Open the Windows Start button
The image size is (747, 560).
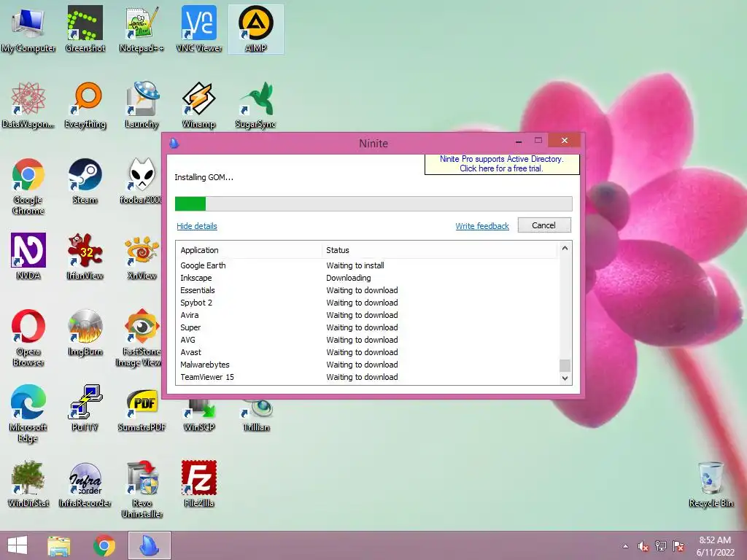18,545
